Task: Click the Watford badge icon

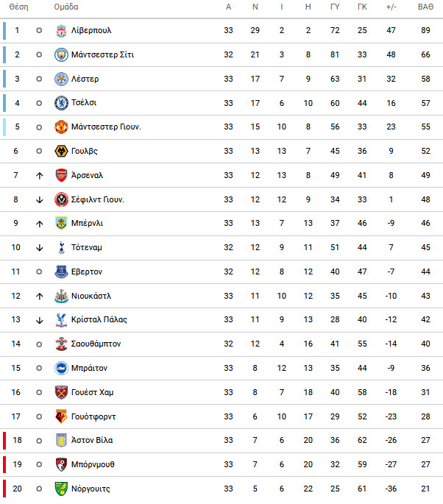Action: (61, 416)
